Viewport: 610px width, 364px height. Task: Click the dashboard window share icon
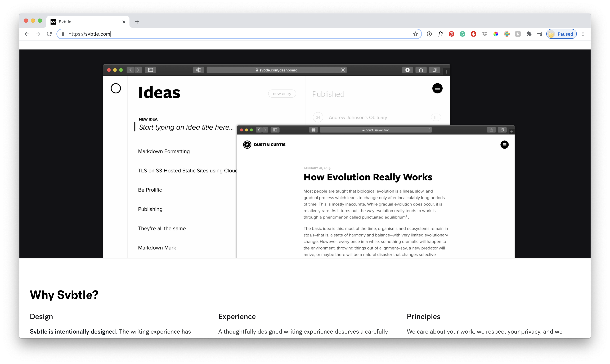[421, 70]
